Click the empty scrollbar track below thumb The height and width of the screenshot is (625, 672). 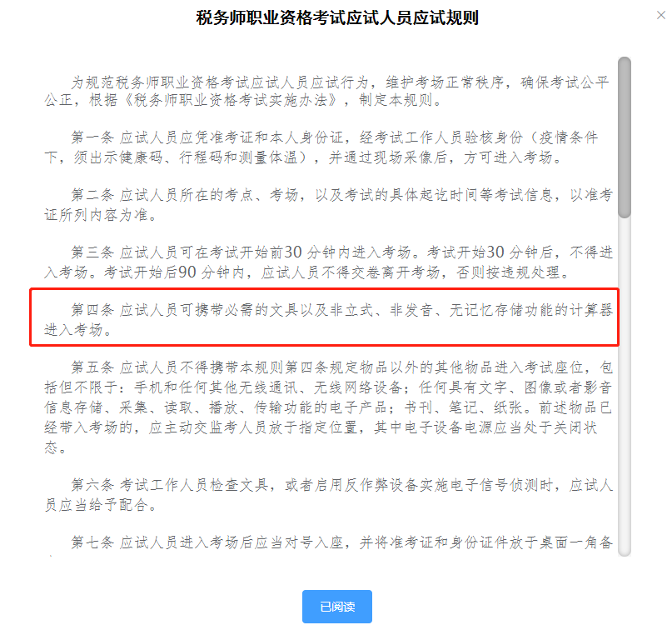[x=625, y=386]
